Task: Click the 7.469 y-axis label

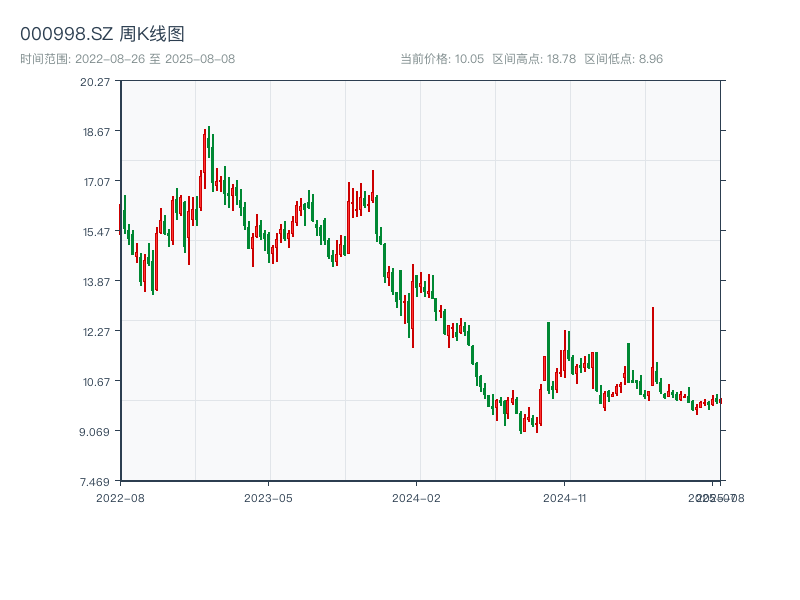Action: pos(95,481)
